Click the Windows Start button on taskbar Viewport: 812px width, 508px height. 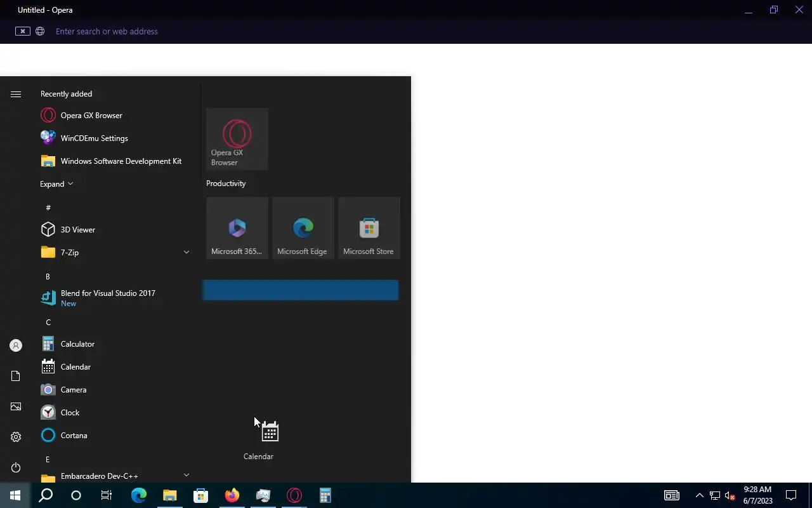[15, 495]
